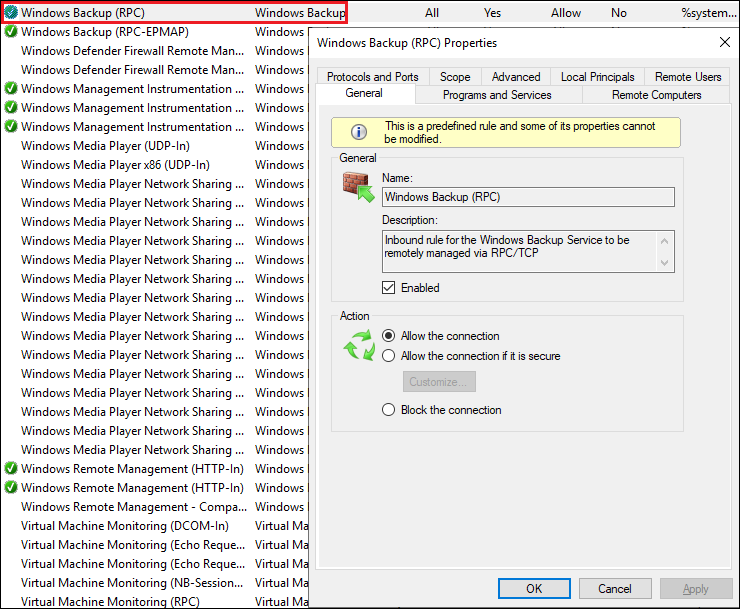Viewport: 740px width, 609px height.
Task: Close the Windows Backup (RPC) Properties dialog
Action: coord(724,43)
